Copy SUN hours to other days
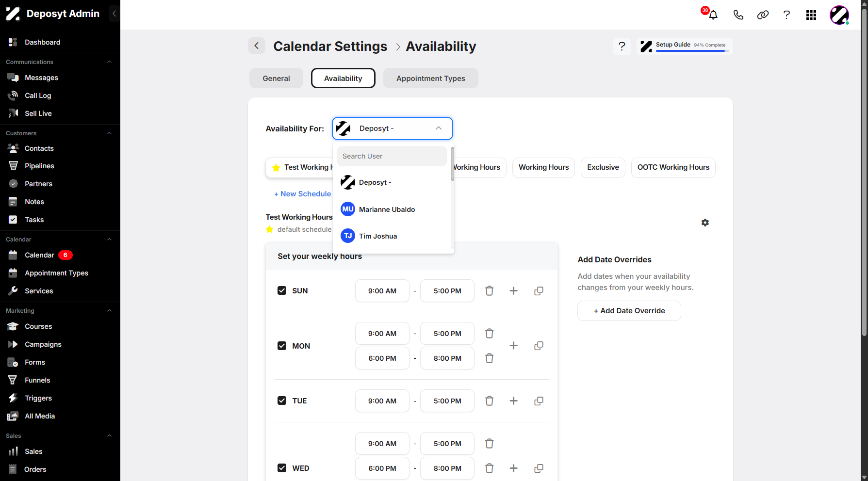The width and height of the screenshot is (868, 481). click(539, 291)
